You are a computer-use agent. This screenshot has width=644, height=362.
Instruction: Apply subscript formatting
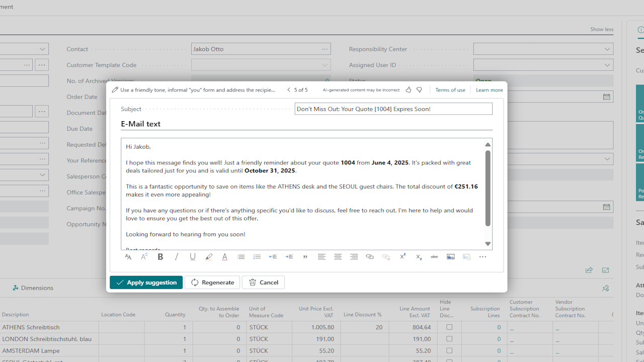tap(419, 257)
